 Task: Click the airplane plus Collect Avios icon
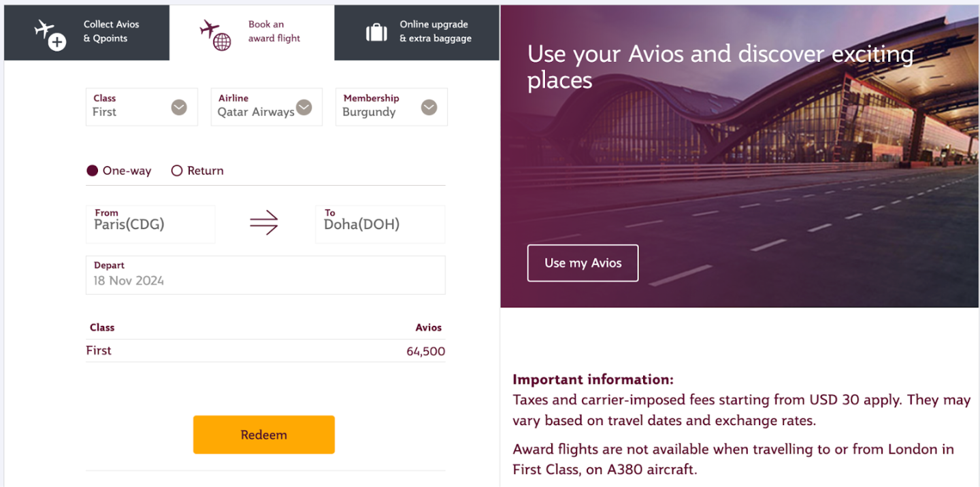pyautogui.click(x=50, y=34)
